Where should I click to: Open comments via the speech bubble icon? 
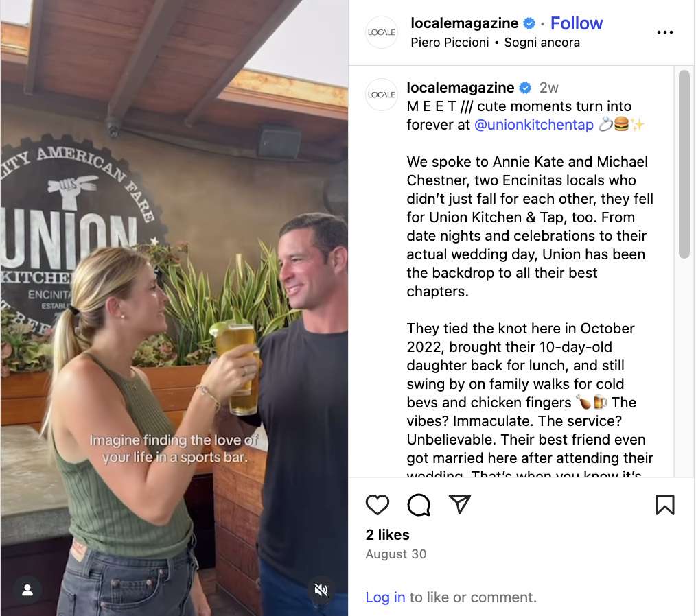pyautogui.click(x=419, y=505)
